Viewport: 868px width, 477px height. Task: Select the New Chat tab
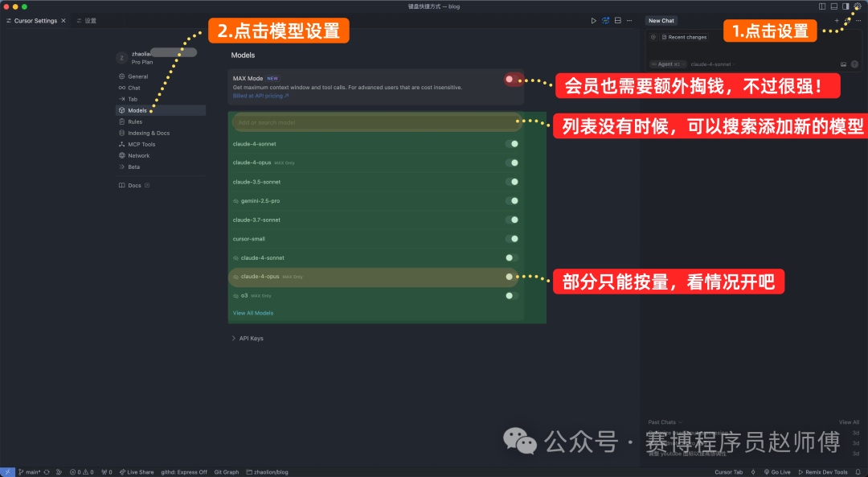tap(661, 20)
